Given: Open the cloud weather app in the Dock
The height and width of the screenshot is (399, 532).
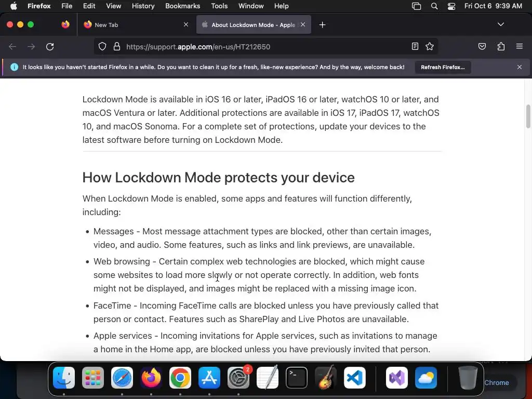Looking at the screenshot, I should (426, 378).
